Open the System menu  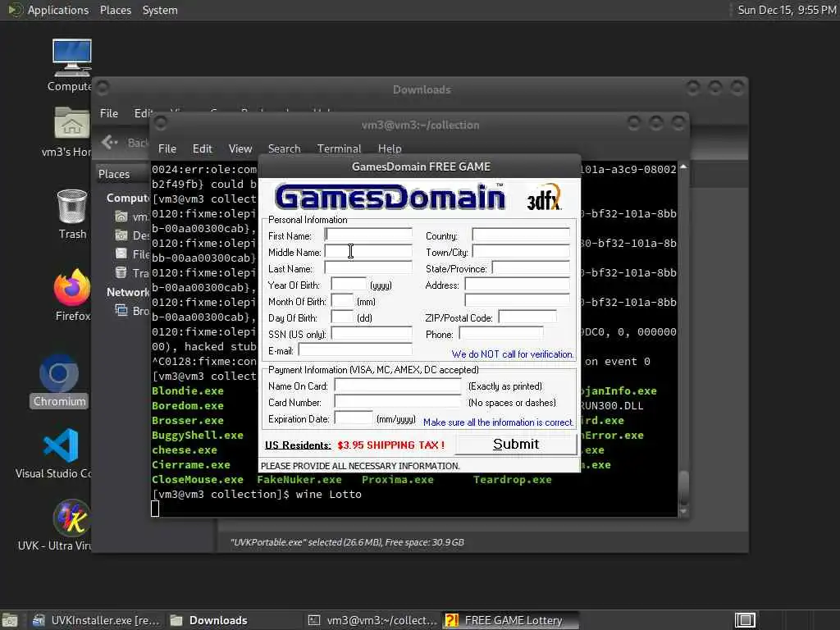pos(160,10)
